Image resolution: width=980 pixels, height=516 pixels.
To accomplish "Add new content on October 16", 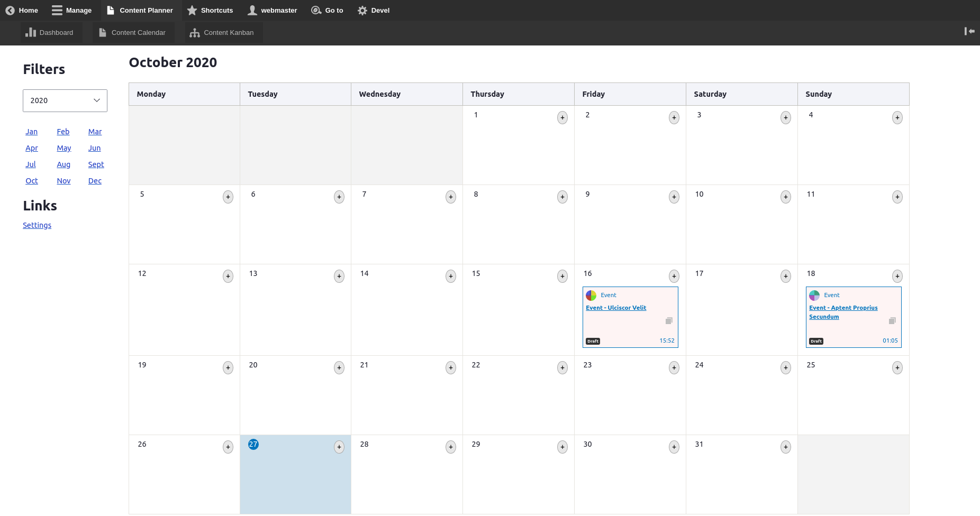I will 674,276.
